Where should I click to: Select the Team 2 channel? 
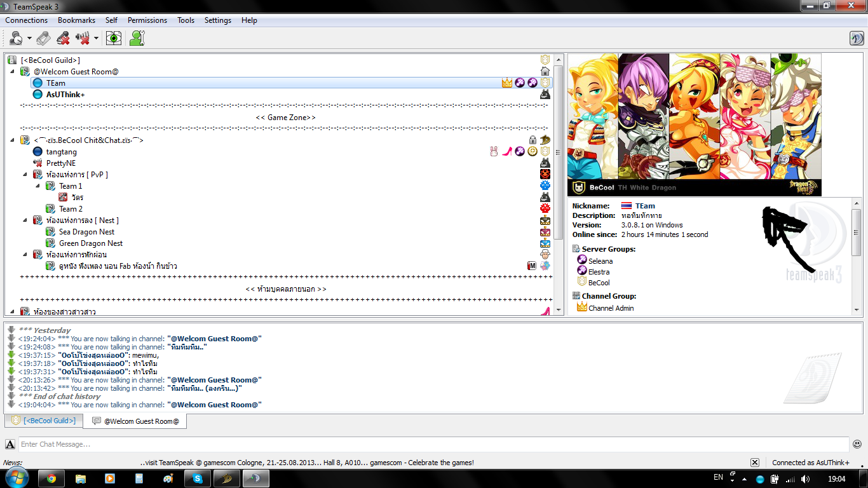[71, 209]
